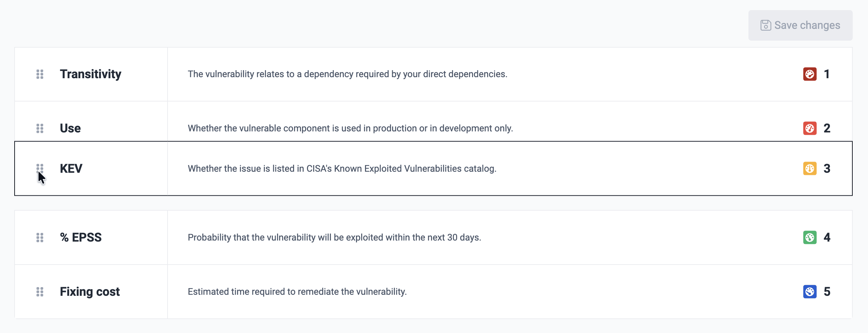Select the Use criterion title

70,128
